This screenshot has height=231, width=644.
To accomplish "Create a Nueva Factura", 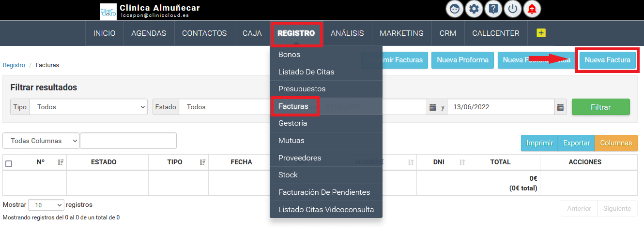I will point(607,60).
